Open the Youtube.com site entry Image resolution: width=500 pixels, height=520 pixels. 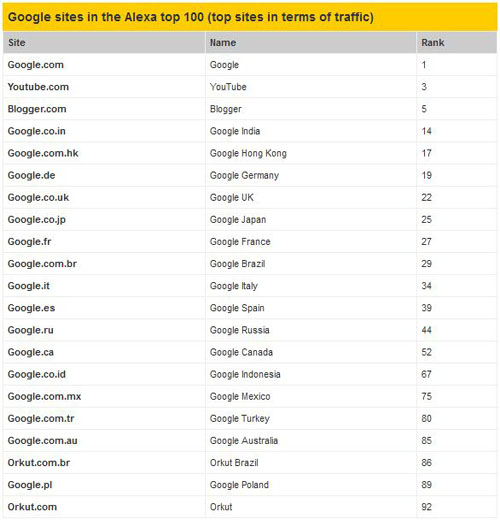pos(38,87)
